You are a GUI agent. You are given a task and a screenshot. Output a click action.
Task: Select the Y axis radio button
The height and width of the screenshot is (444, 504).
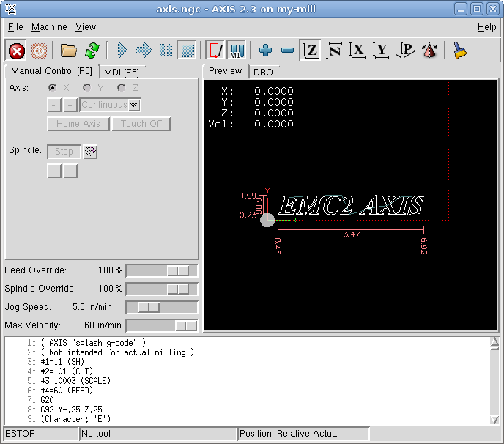(x=87, y=88)
